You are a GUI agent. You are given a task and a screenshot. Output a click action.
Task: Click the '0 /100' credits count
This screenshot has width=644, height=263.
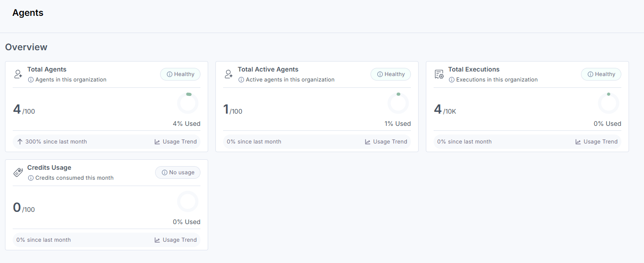coord(24,208)
